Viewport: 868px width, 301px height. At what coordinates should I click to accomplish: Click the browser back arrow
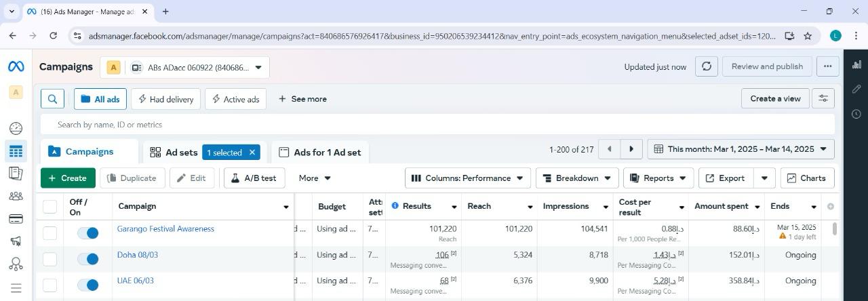13,36
